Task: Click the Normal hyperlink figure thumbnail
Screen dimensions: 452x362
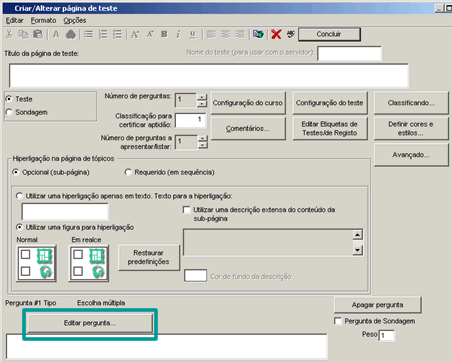Action: pyautogui.click(x=36, y=263)
